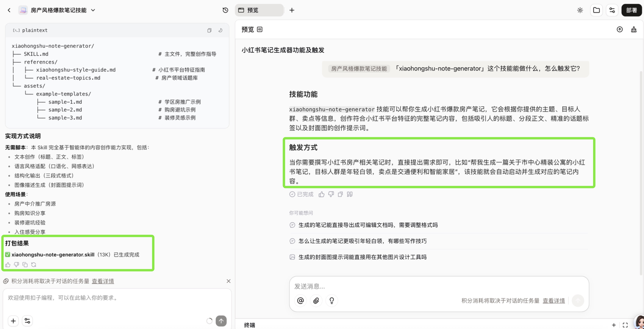Copy the plaintext code block
The height and width of the screenshot is (329, 644).
(209, 30)
